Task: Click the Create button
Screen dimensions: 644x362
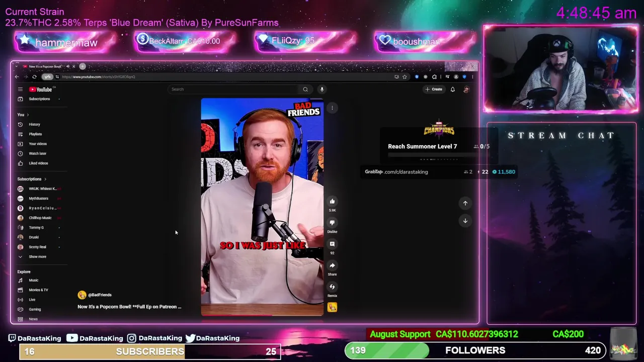Action: [434, 89]
